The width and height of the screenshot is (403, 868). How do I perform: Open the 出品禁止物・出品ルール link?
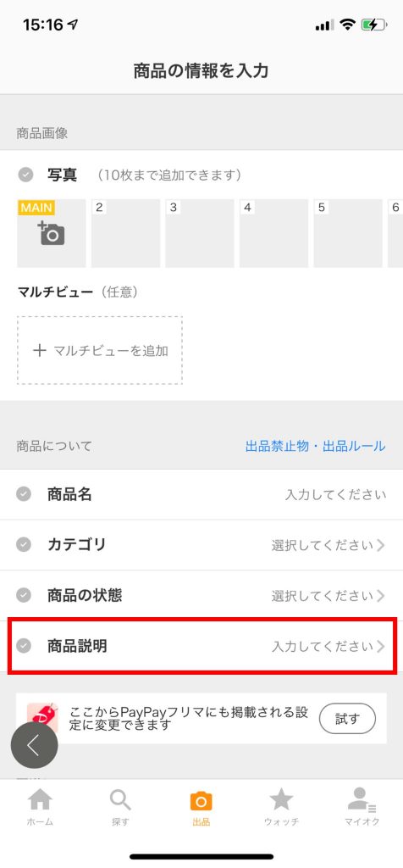(x=315, y=446)
